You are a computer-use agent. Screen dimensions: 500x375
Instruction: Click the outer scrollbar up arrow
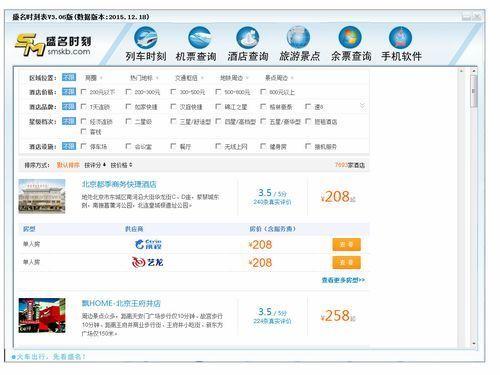[474, 71]
